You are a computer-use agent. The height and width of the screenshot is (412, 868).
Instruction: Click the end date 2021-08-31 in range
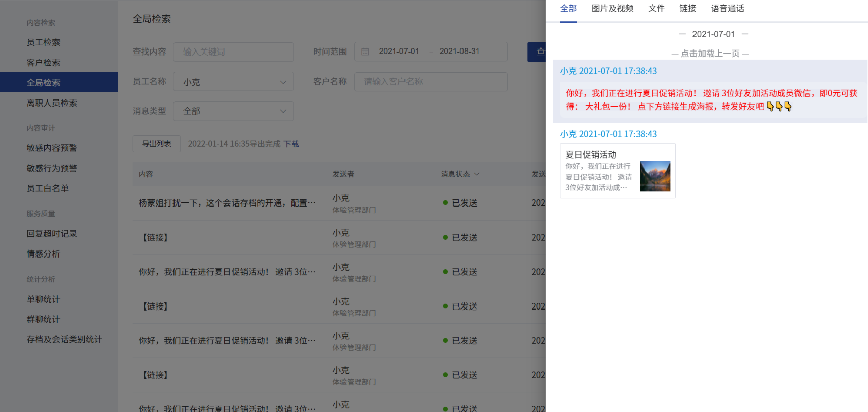pyautogui.click(x=459, y=51)
